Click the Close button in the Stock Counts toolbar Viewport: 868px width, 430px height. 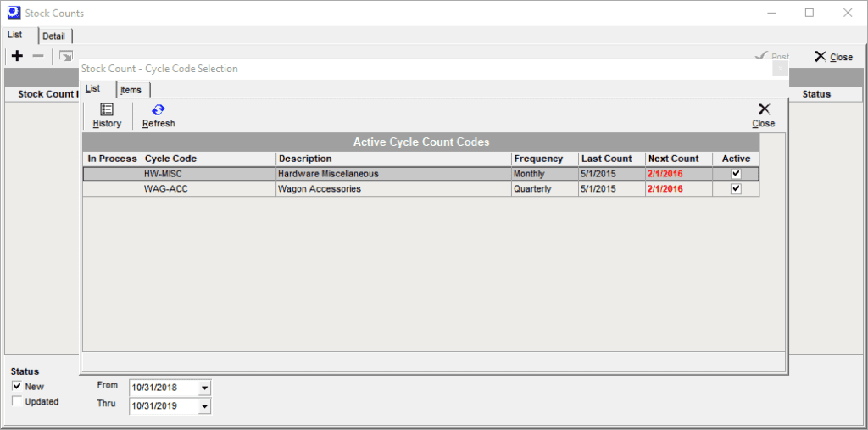(834, 57)
